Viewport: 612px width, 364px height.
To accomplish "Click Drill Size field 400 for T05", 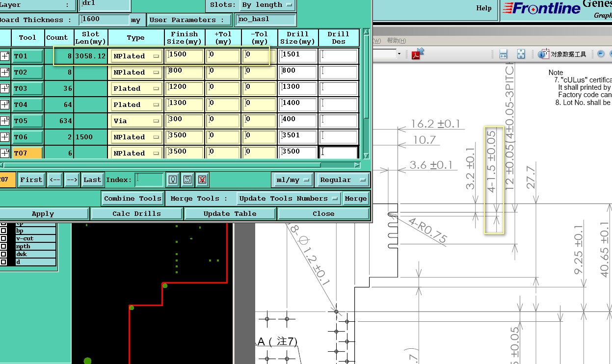I will click(x=299, y=120).
